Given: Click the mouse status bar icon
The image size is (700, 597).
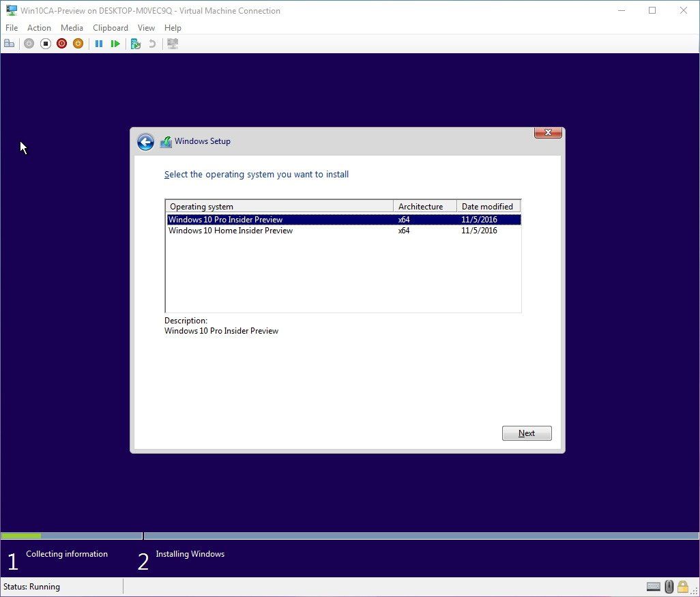Looking at the screenshot, I should click(667, 587).
